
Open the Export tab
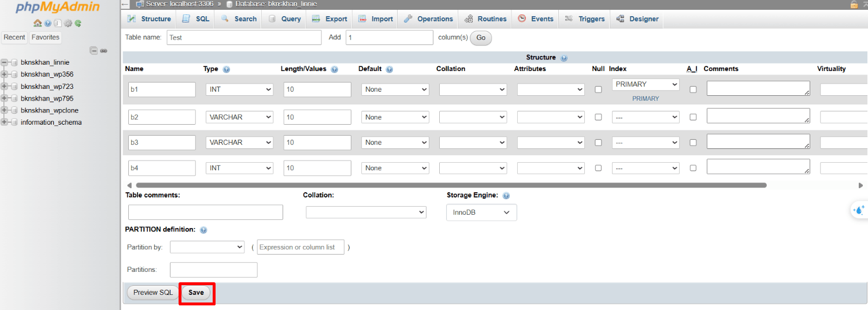pos(330,19)
